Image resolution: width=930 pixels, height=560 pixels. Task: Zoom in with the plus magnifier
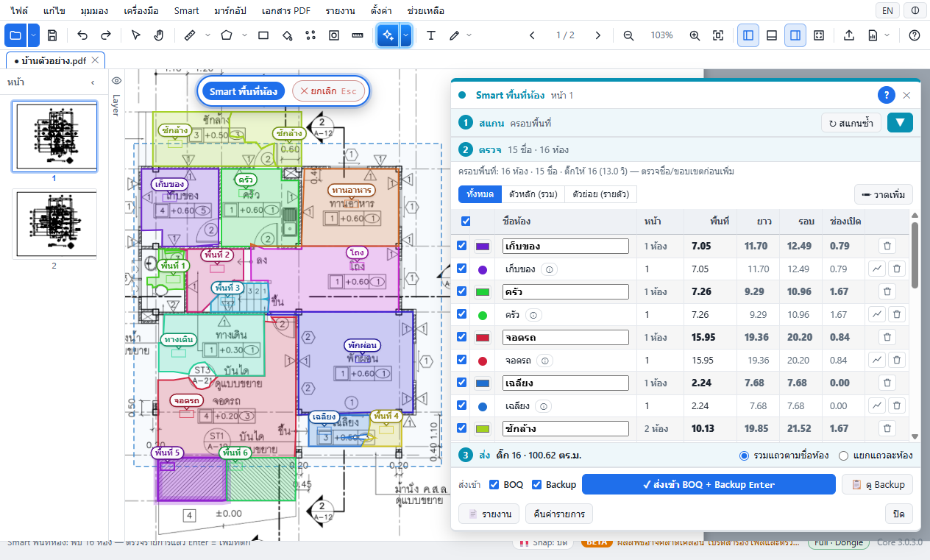(695, 35)
